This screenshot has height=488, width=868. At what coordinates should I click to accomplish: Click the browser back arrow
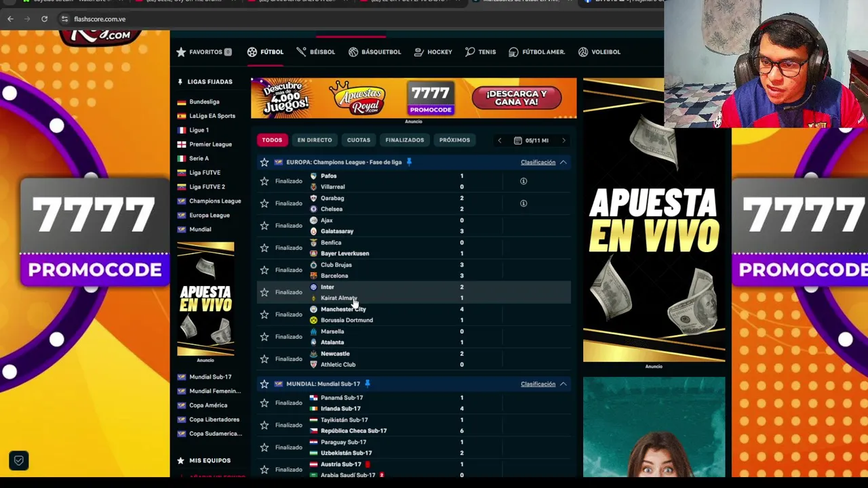click(x=10, y=19)
